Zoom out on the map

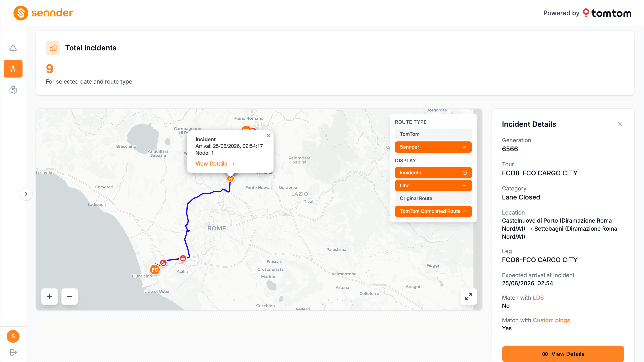click(x=70, y=296)
